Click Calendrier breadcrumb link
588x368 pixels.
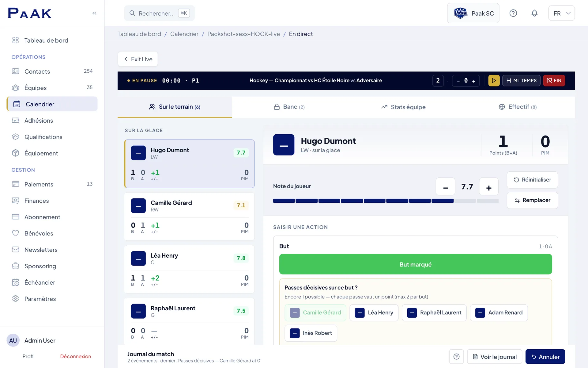coord(184,34)
